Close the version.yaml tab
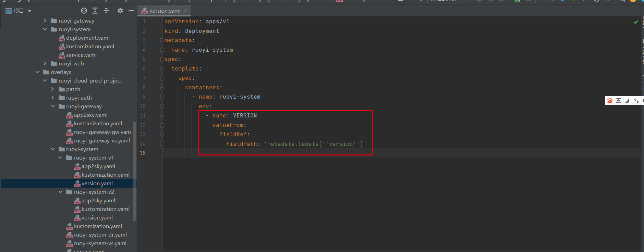Viewport: 644px width, 252px height. pyautogui.click(x=185, y=11)
